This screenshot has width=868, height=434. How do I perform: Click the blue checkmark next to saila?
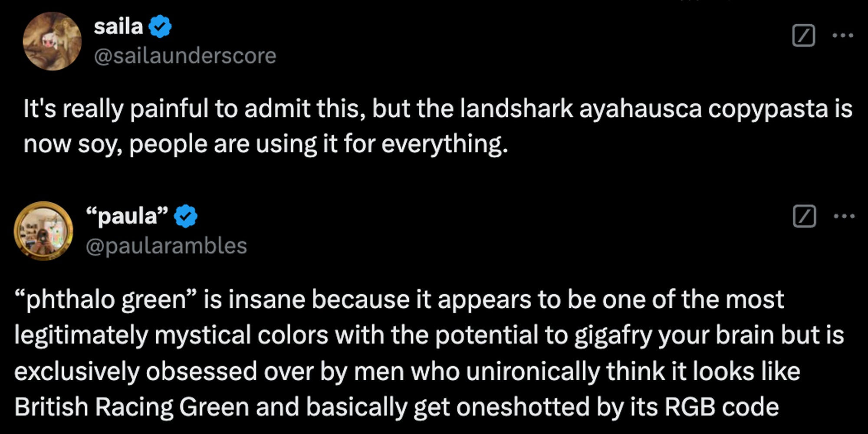pos(160,26)
